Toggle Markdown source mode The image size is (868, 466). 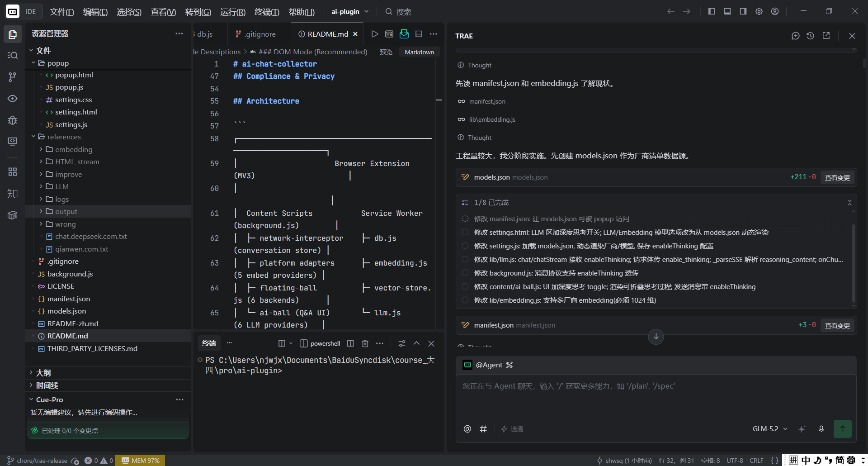click(419, 52)
